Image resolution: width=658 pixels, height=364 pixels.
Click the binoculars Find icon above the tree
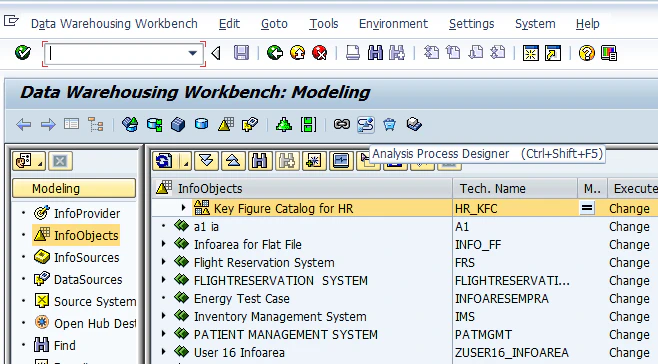coord(260,161)
